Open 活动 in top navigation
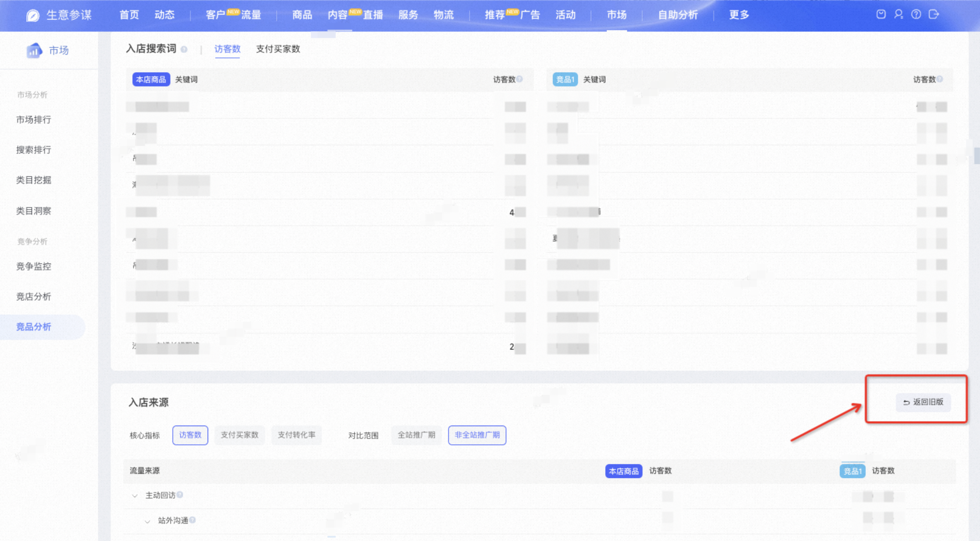Viewport: 980px width, 541px height. coord(565,15)
